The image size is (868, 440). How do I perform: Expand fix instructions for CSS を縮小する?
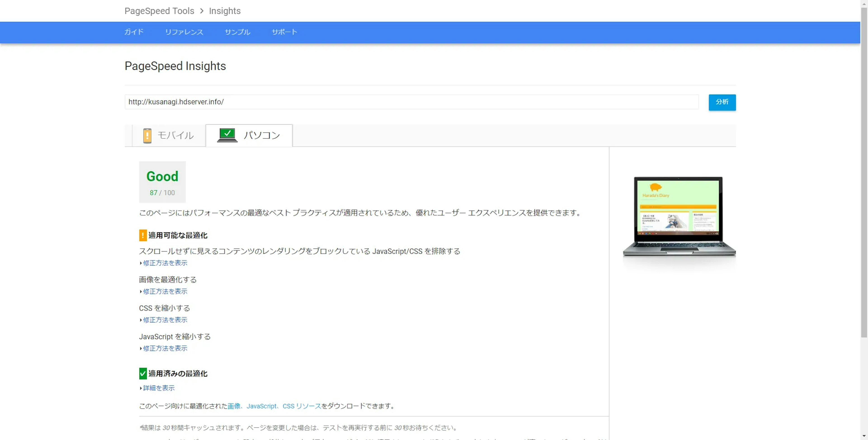[165, 320]
